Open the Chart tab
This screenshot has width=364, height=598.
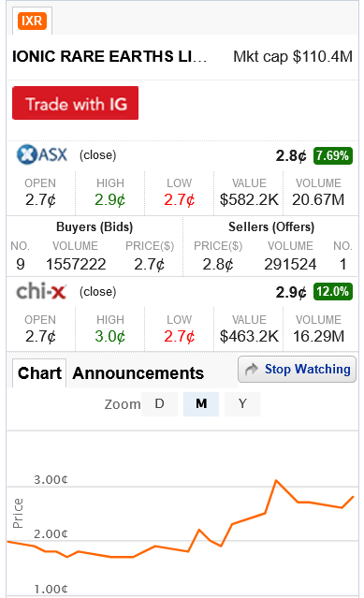click(x=39, y=373)
